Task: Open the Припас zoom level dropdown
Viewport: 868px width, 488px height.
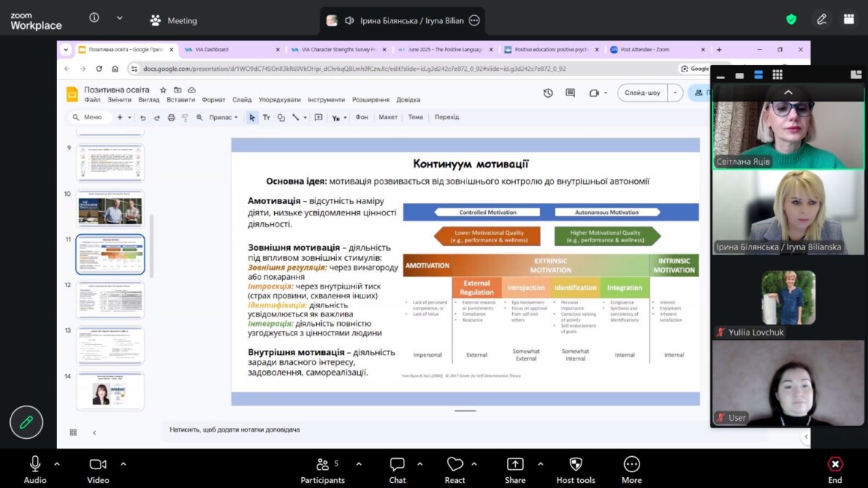Action: click(x=224, y=117)
